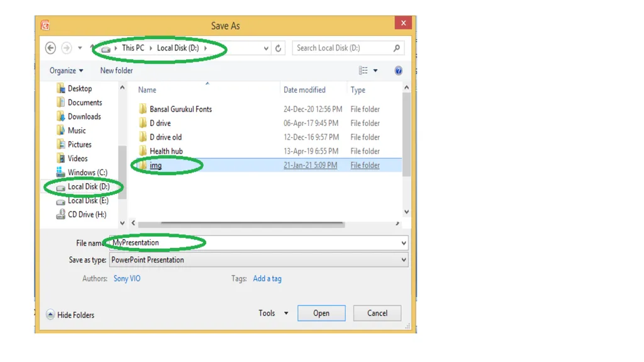Open the Save as type dropdown
The width and height of the screenshot is (644, 362).
pos(258,260)
